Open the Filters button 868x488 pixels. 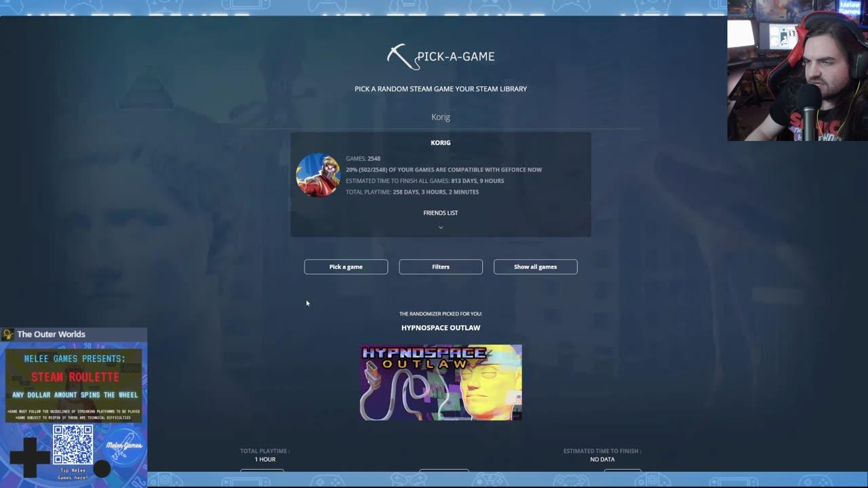[x=441, y=266]
